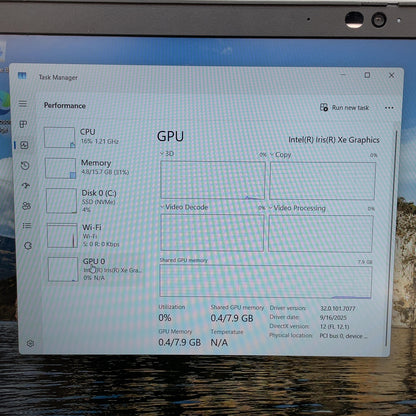This screenshot has width=416, height=416.
Task: Select the Performance page icon
Action: point(24,145)
